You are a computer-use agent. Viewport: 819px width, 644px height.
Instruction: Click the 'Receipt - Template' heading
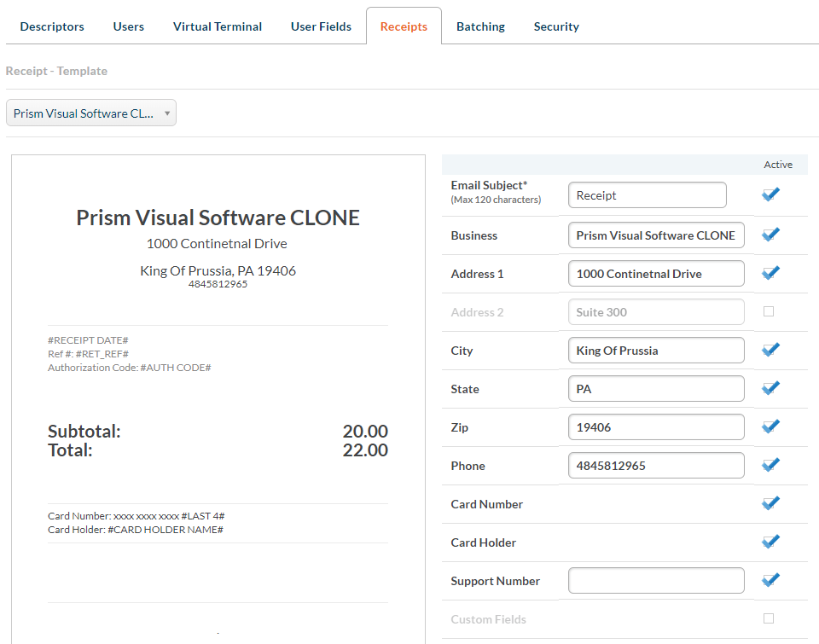point(56,71)
